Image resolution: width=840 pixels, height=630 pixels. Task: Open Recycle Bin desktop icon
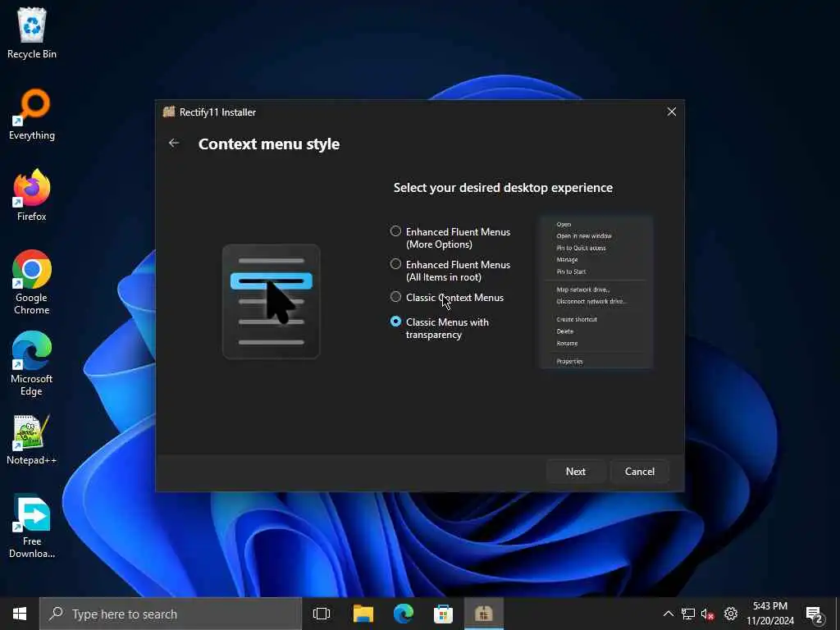pos(32,33)
